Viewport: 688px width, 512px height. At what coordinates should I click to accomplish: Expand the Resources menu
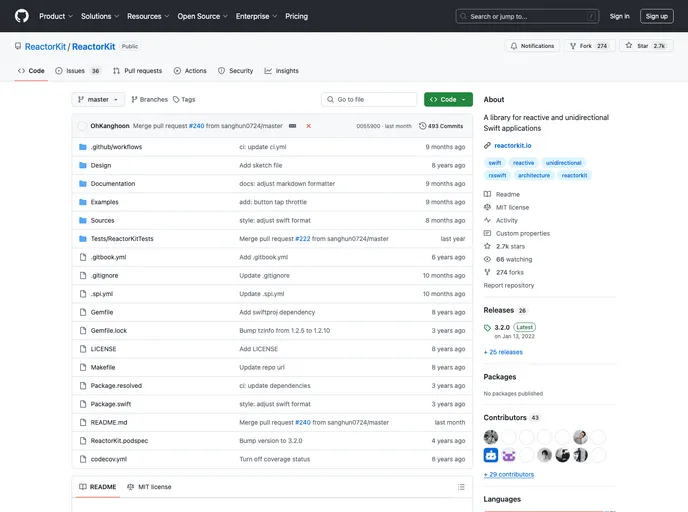coord(148,16)
